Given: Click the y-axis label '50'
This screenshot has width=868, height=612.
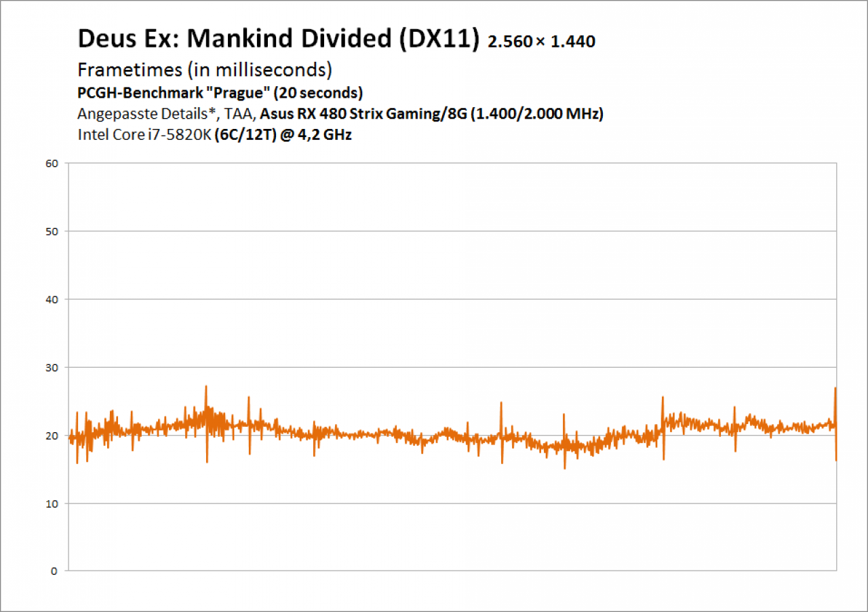Looking at the screenshot, I should pos(52,231).
